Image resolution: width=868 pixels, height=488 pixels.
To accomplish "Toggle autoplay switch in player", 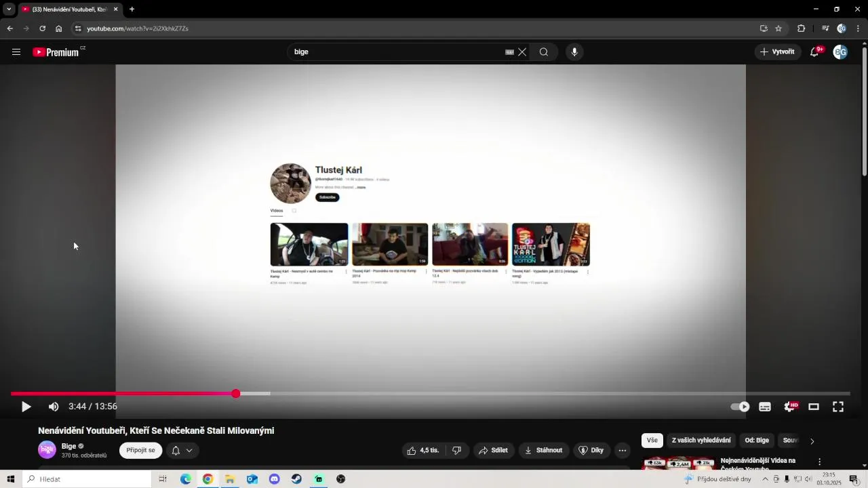I will click(740, 407).
